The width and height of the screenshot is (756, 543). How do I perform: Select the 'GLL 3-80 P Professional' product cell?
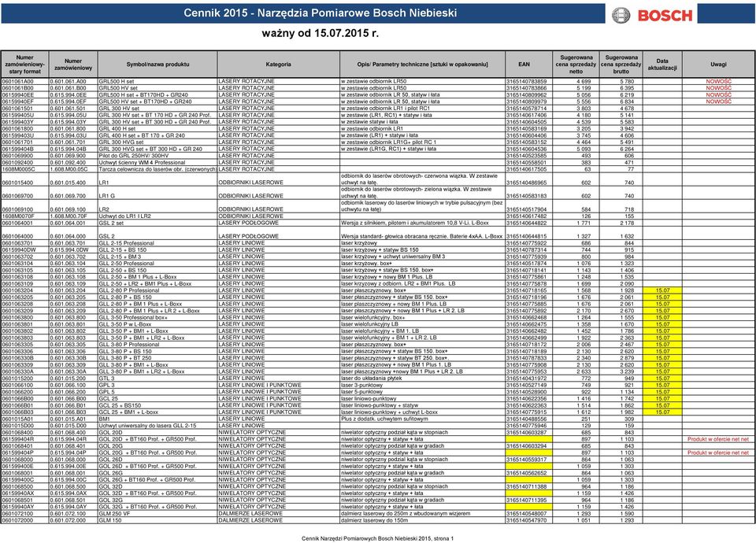(x=157, y=345)
